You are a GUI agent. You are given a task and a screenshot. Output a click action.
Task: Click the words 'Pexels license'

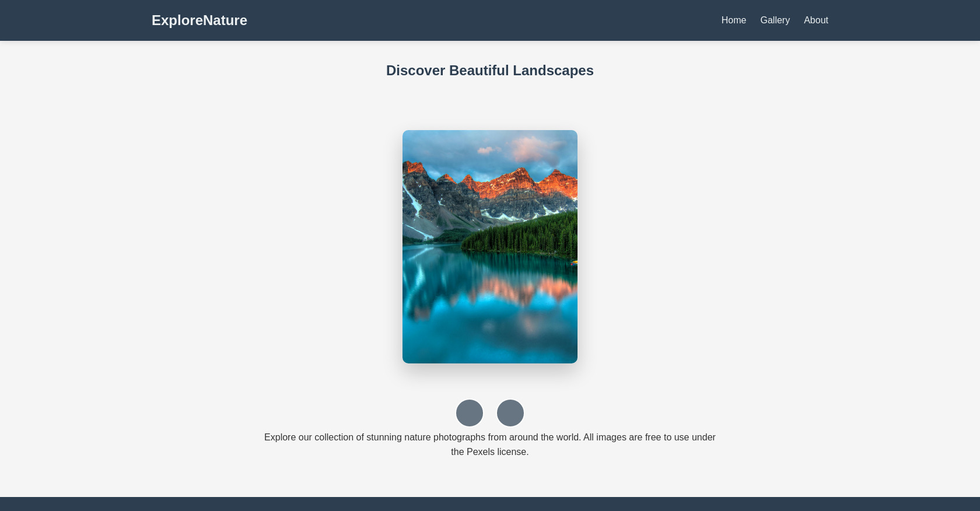[497, 452]
